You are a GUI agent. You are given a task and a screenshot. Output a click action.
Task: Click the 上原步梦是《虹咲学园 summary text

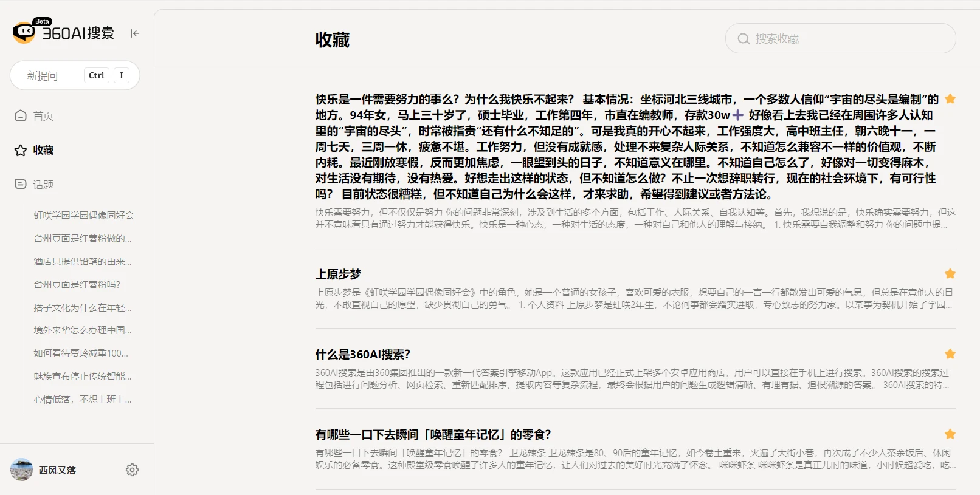(635, 298)
